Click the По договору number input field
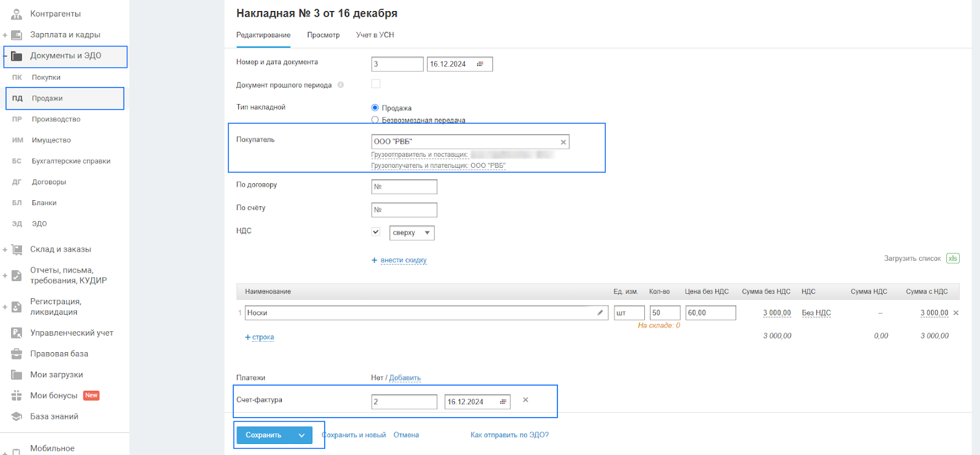Image resolution: width=980 pixels, height=455 pixels. point(404,187)
